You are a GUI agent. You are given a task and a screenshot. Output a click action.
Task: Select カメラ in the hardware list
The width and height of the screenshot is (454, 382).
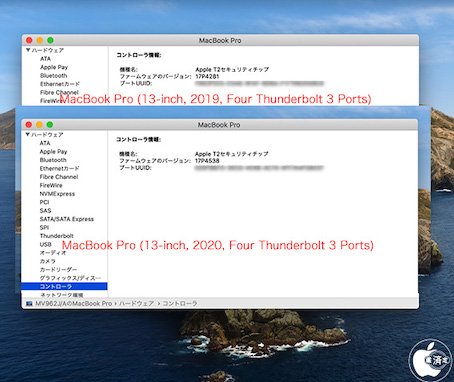(x=48, y=261)
